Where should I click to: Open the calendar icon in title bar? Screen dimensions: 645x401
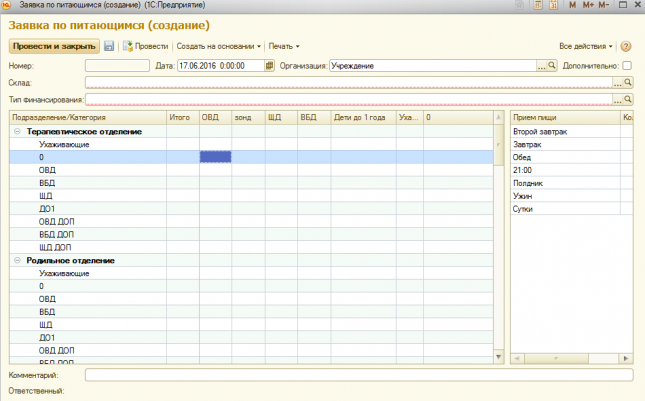(549, 6)
